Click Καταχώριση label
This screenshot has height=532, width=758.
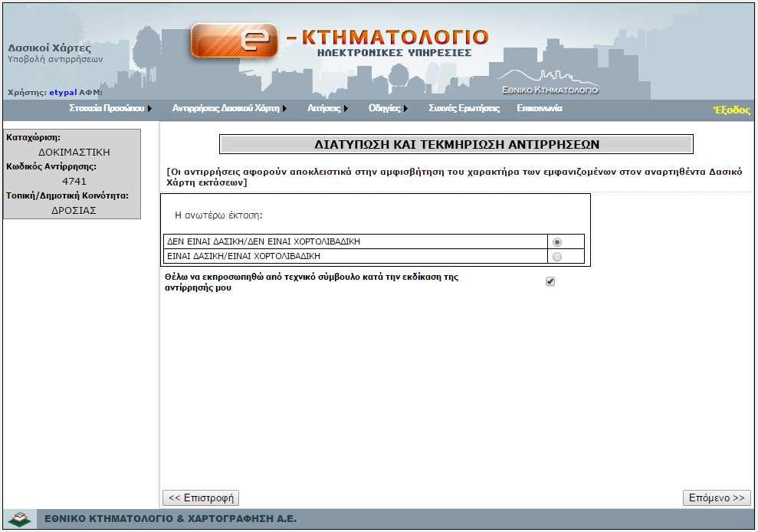click(x=34, y=137)
